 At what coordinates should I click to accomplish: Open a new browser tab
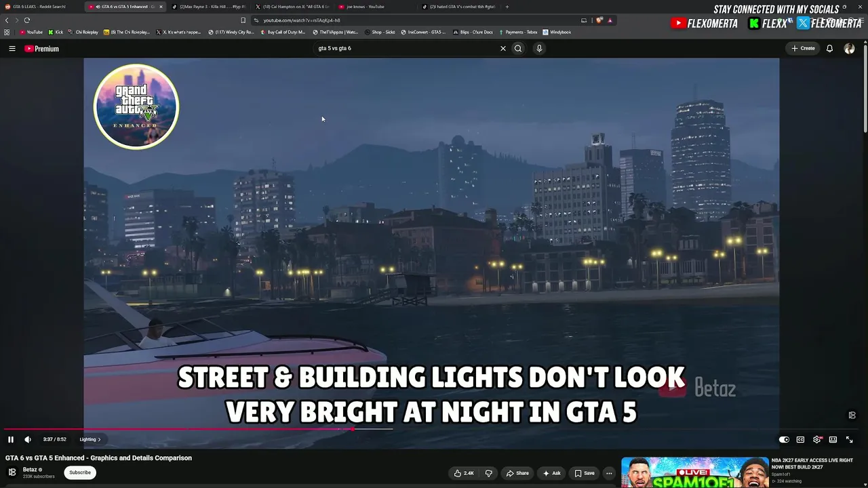tap(507, 7)
